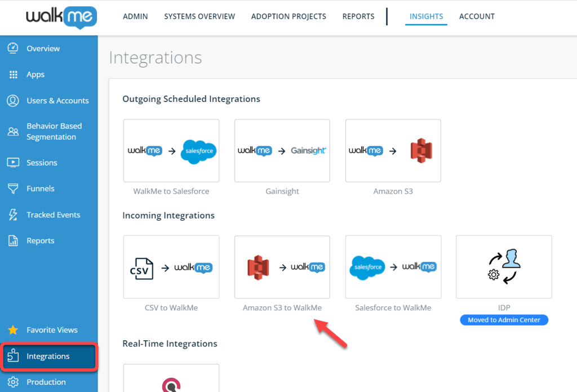The width and height of the screenshot is (577, 392).
Task: Open the Sessions play icon
Action: 13,163
